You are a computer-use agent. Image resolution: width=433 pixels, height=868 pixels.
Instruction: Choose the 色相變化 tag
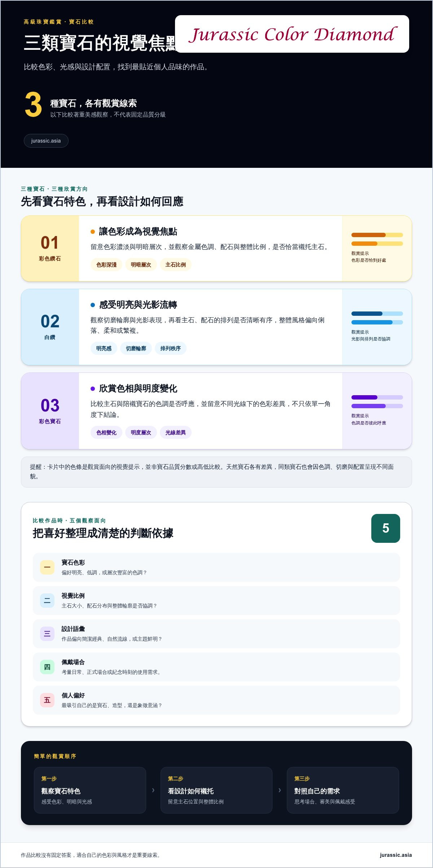(106, 432)
